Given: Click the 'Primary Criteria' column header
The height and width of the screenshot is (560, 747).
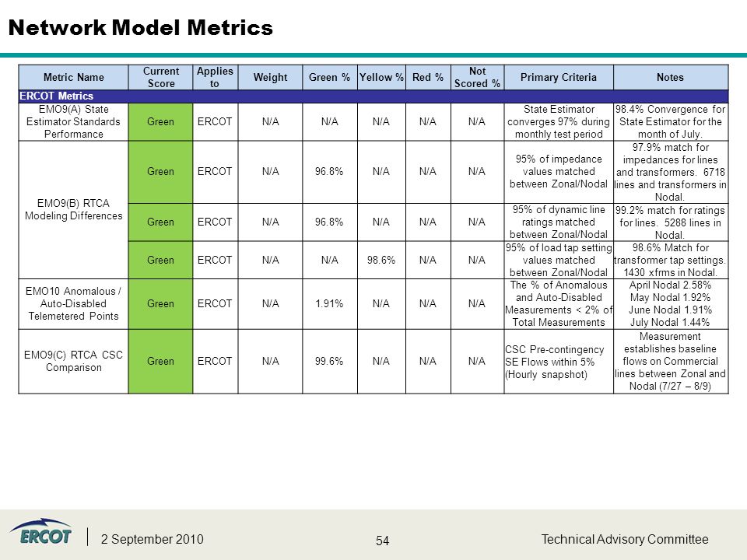Looking at the screenshot, I should 559,77.
